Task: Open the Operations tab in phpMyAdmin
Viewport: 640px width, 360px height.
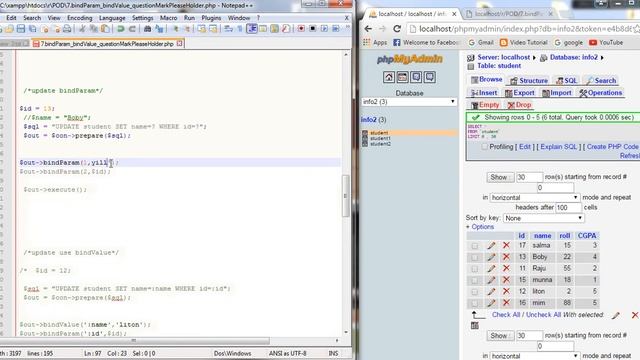Action: pos(600,93)
